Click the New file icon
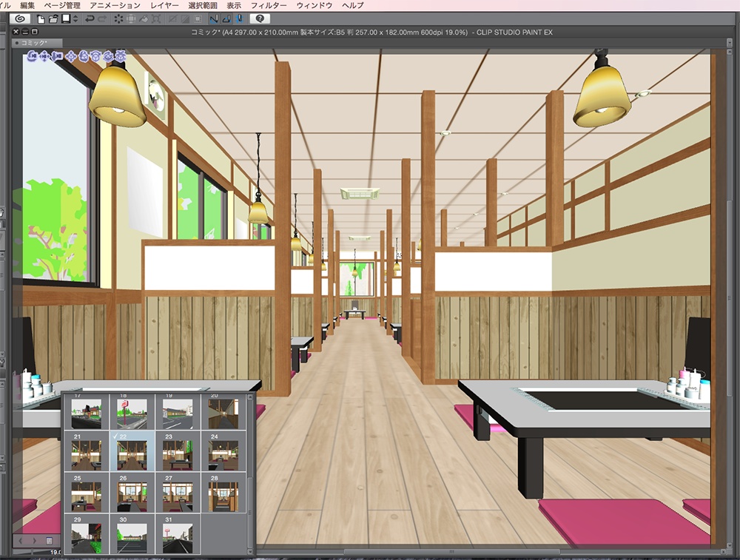The image size is (740, 560). coord(41,21)
